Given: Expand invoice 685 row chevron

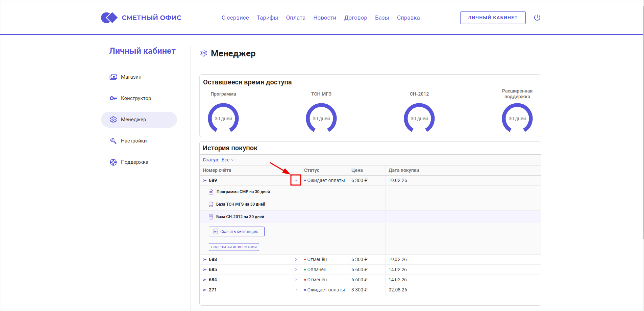Looking at the screenshot, I should 296,270.
